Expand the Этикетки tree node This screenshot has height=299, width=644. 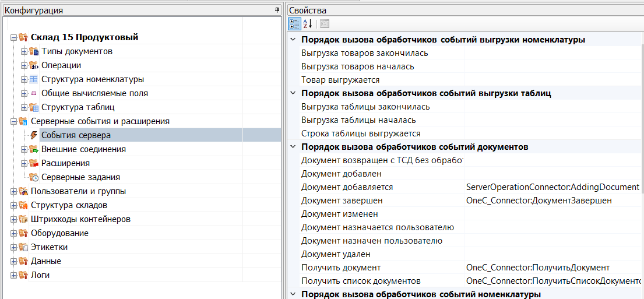tap(13, 247)
